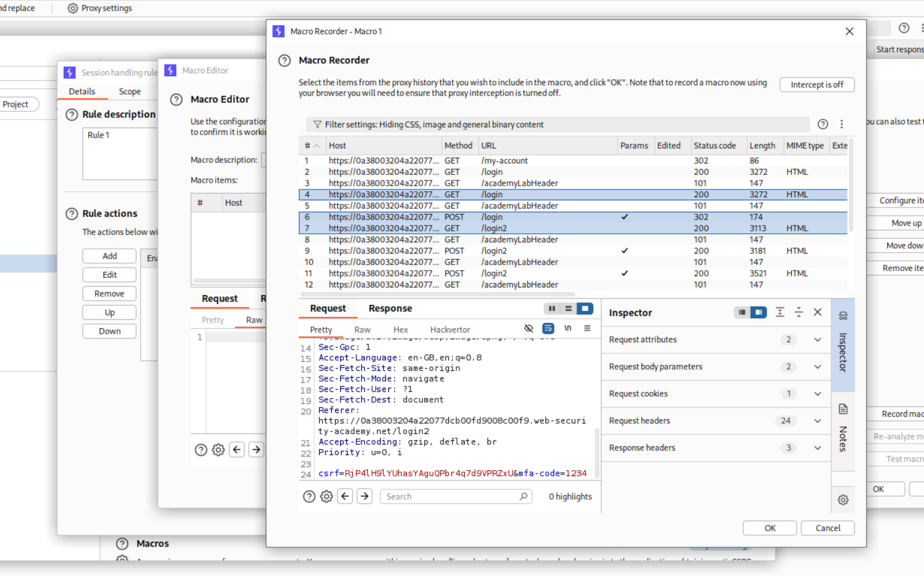Screen dimensions: 924x576
Task: Toggle line wrap icon in request editor
Action: [x=548, y=328]
